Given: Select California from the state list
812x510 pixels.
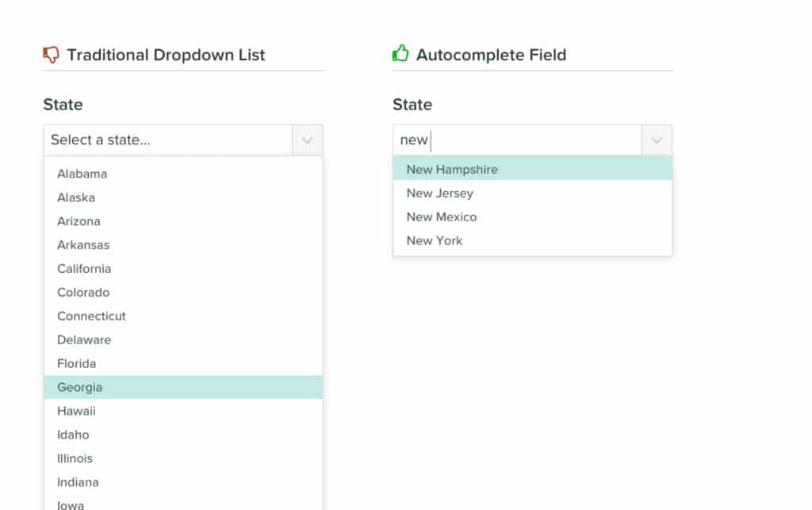Looking at the screenshot, I should [83, 268].
